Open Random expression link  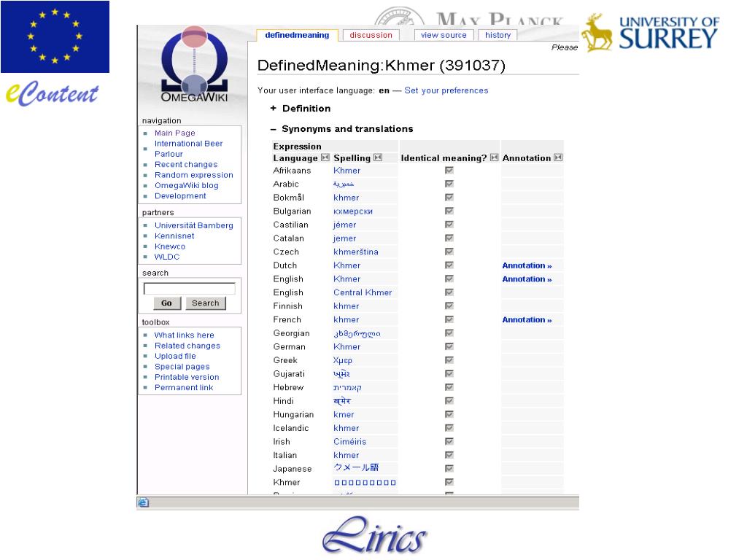193,175
